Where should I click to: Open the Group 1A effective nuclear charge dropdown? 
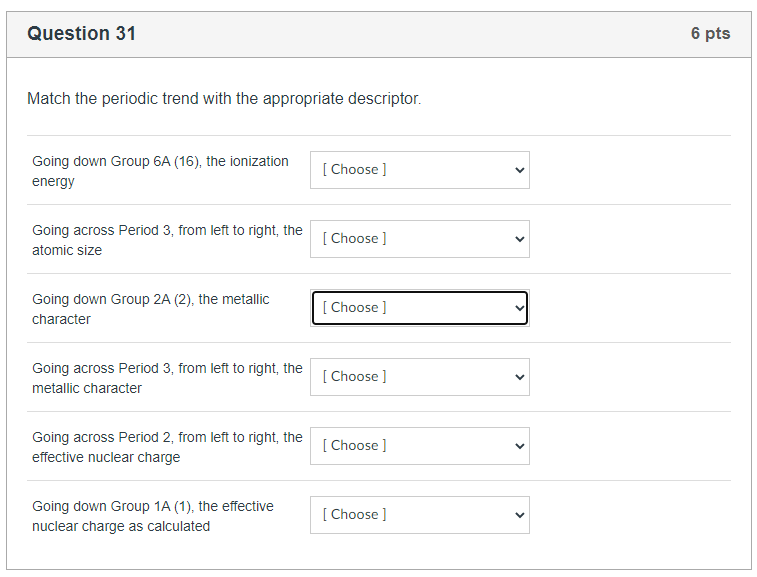[419, 515]
